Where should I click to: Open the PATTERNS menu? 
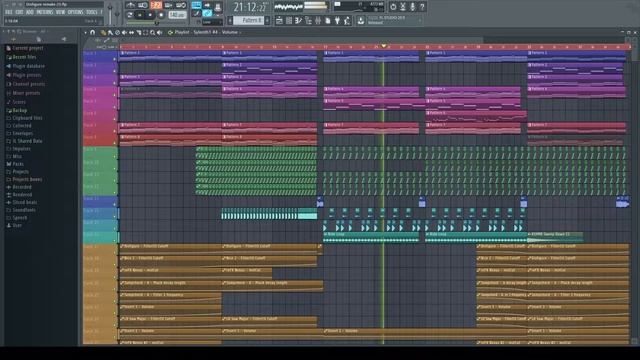(44, 12)
